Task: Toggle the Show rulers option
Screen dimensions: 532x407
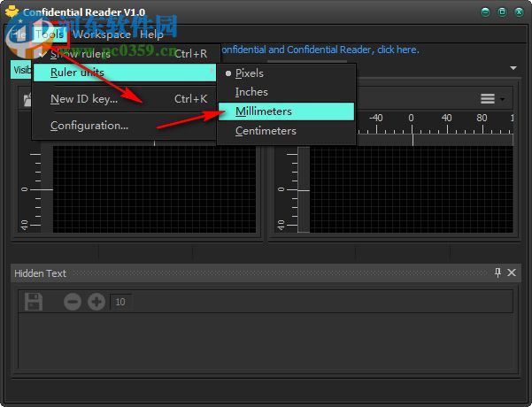Action: tap(125, 54)
